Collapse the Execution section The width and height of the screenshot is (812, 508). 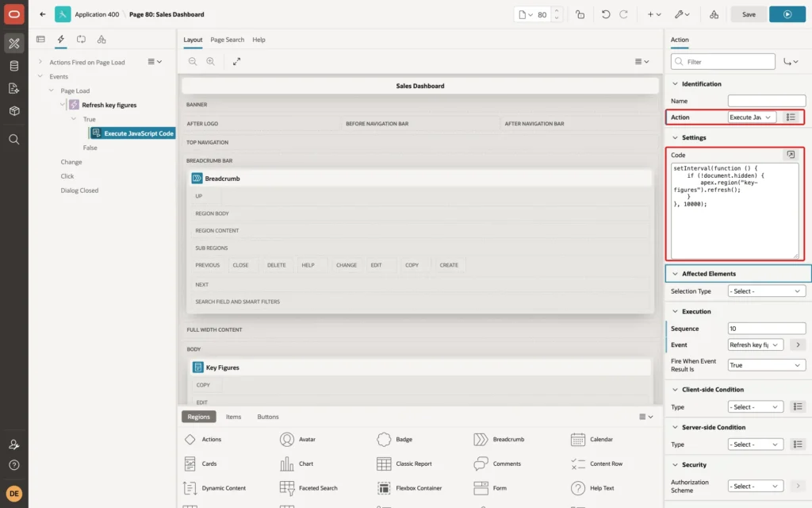[675, 311]
